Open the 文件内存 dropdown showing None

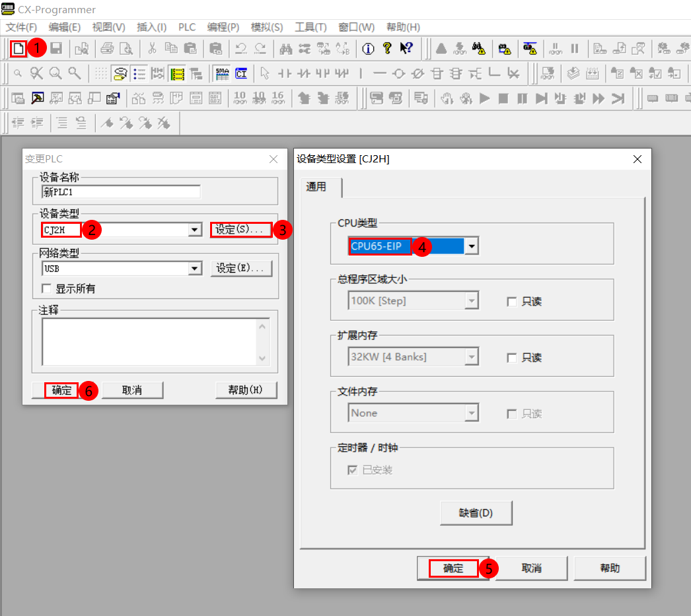[x=471, y=413]
